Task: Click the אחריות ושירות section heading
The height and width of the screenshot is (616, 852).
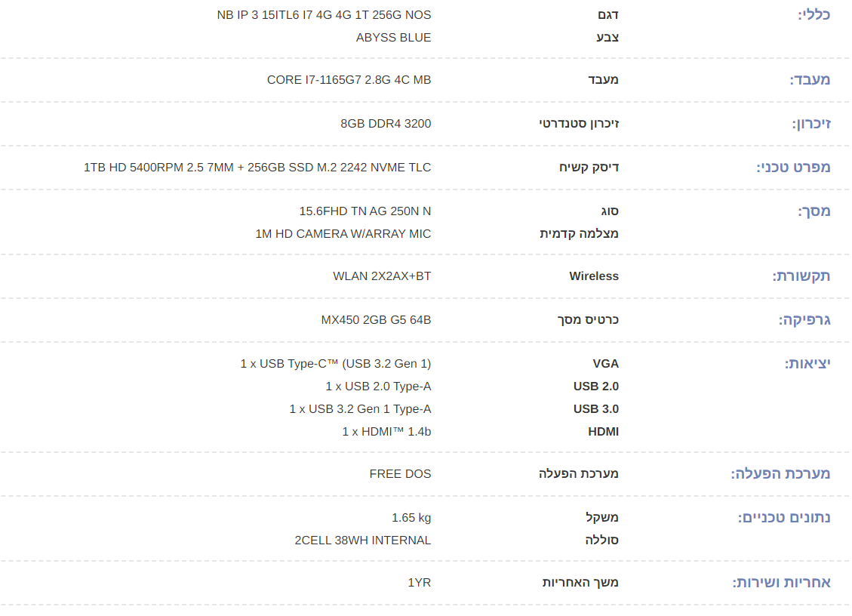Action: point(781,583)
